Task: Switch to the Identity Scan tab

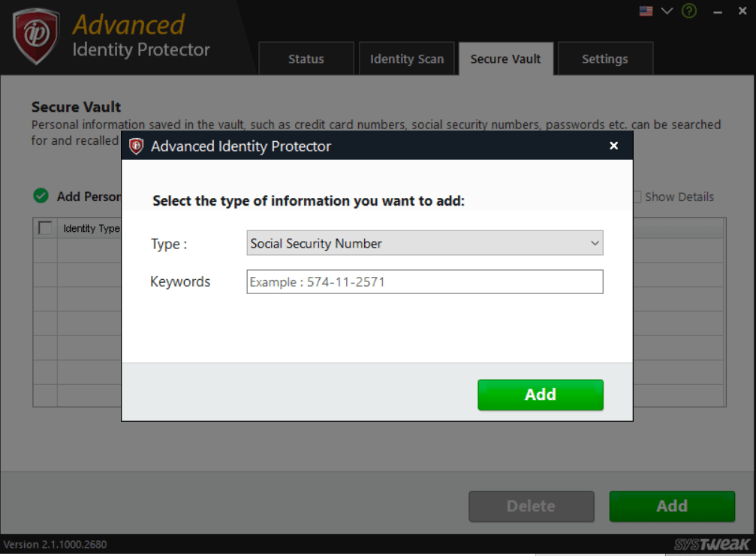Action: pyautogui.click(x=407, y=59)
